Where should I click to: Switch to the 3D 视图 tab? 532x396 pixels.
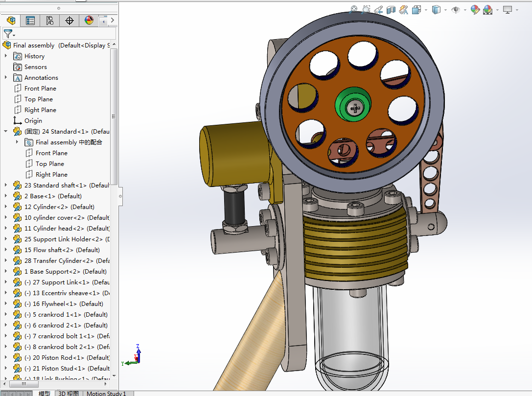[68, 393]
